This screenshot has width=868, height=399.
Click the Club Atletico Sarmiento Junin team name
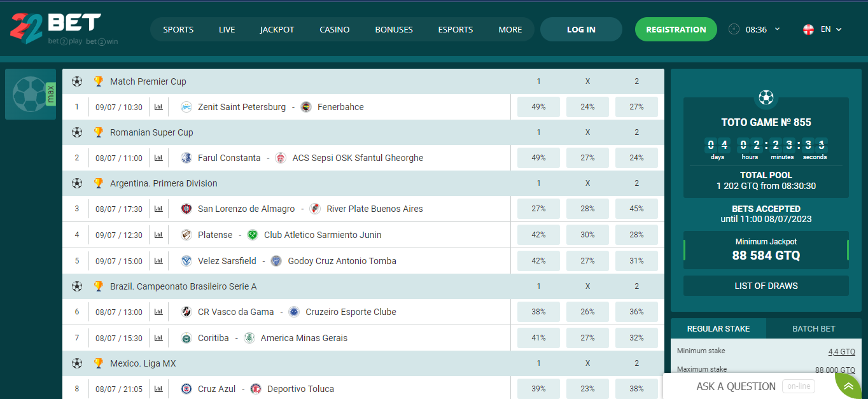pyautogui.click(x=323, y=235)
